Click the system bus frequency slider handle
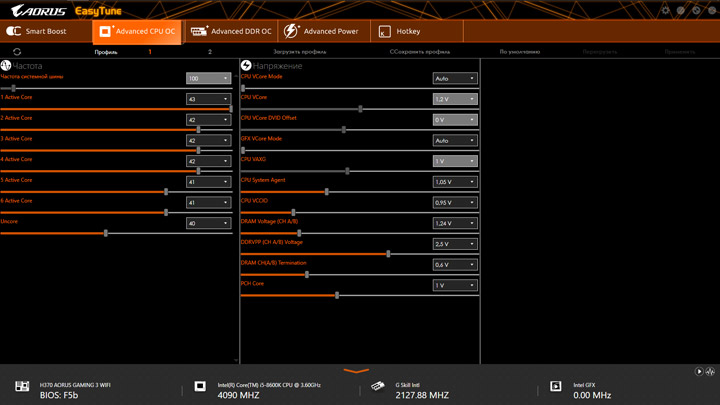Image resolution: width=720 pixels, height=405 pixels. 13,88
